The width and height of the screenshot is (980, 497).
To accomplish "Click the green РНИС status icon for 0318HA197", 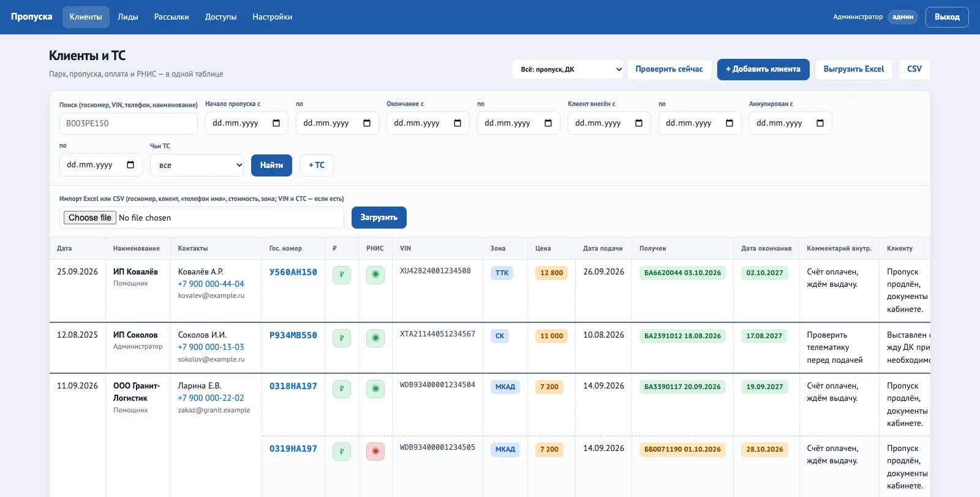I will coord(375,389).
